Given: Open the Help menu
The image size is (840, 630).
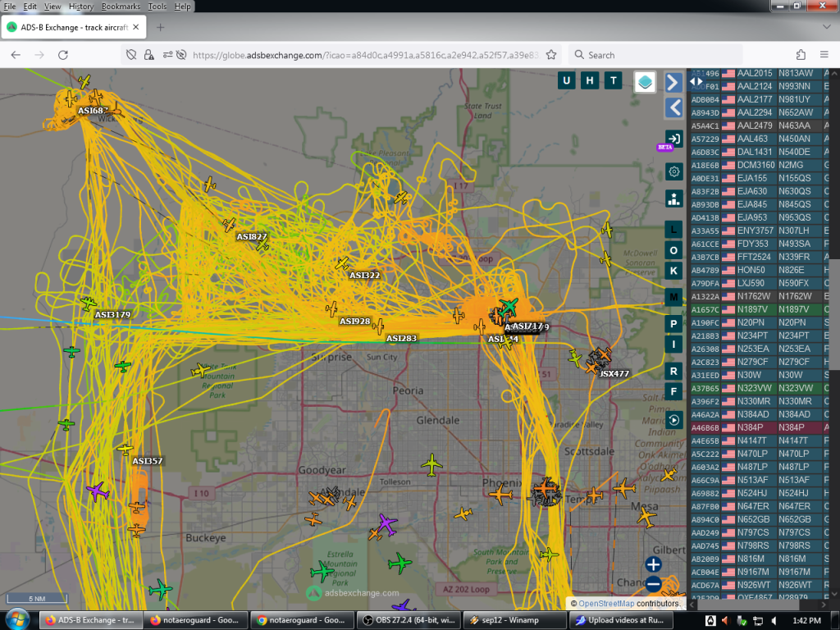Looking at the screenshot, I should click(x=182, y=7).
